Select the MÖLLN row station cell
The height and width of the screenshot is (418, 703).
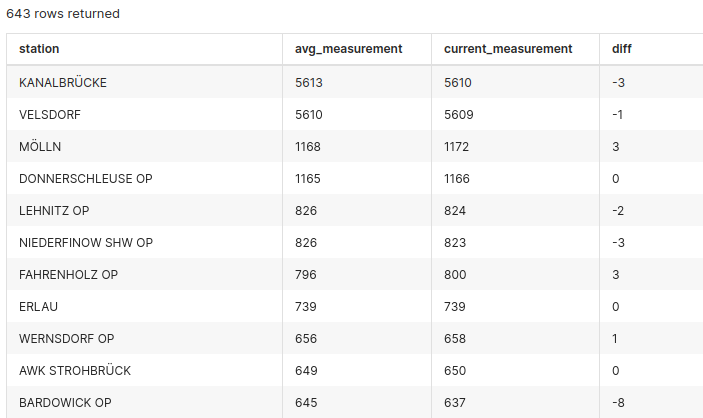coord(40,146)
